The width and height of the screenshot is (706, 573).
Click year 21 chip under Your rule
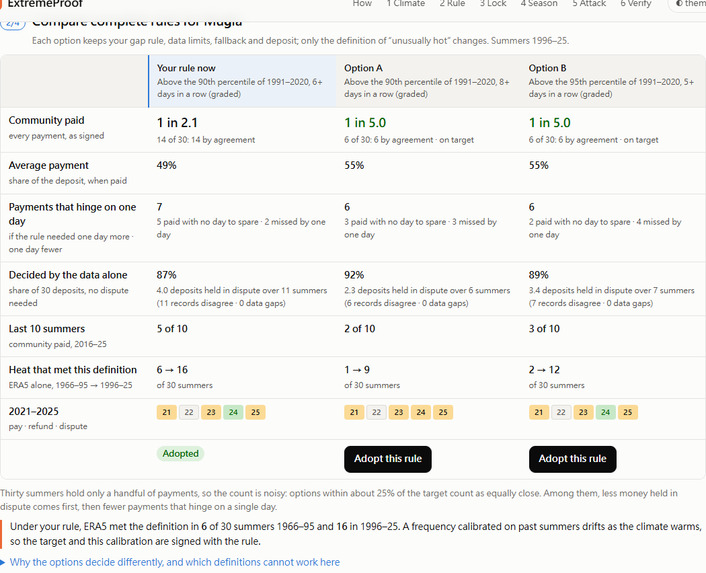pyautogui.click(x=167, y=412)
